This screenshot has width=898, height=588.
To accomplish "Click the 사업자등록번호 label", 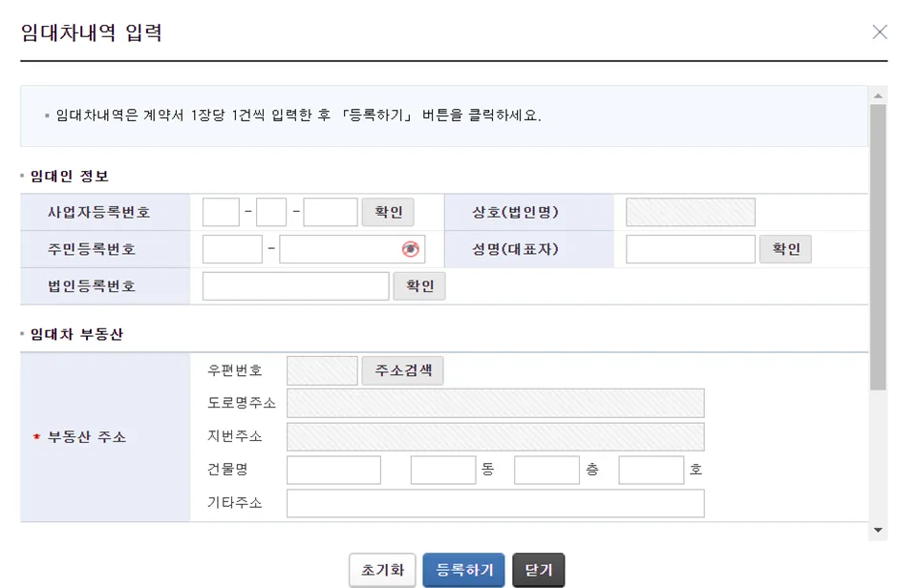I will 98,213.
